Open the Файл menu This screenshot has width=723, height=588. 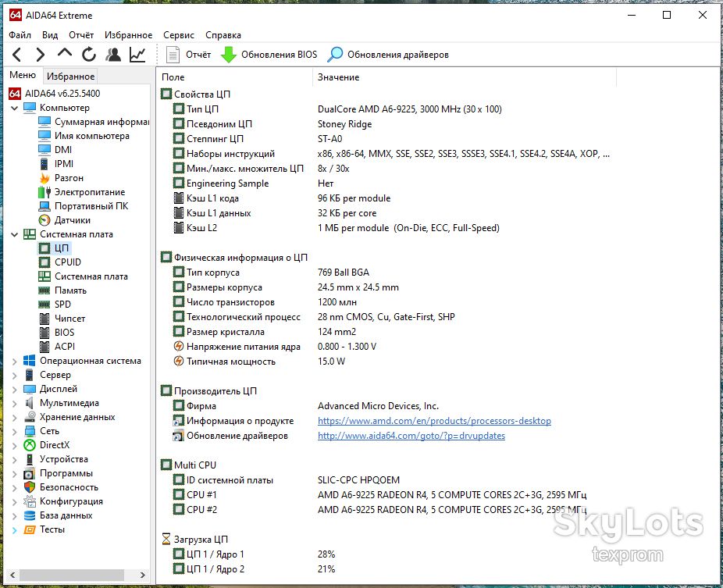[x=20, y=35]
